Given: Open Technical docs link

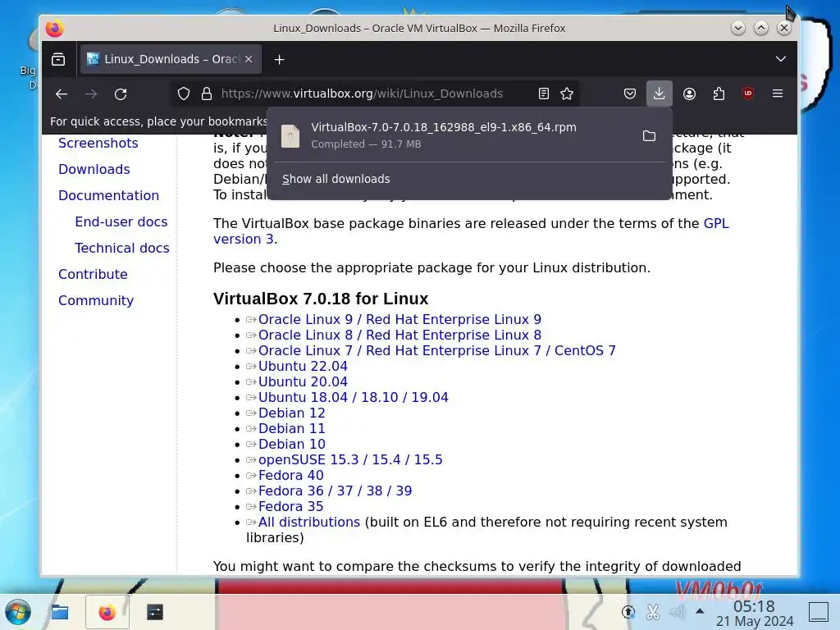Looking at the screenshot, I should point(122,248).
